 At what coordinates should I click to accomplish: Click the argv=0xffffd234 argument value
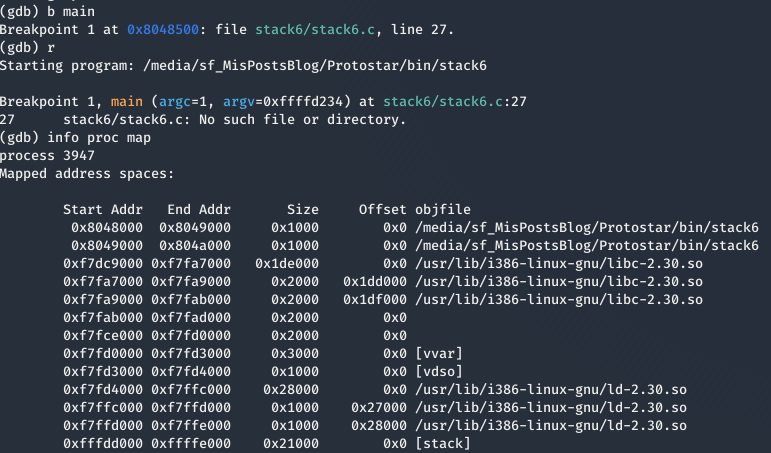[283, 102]
